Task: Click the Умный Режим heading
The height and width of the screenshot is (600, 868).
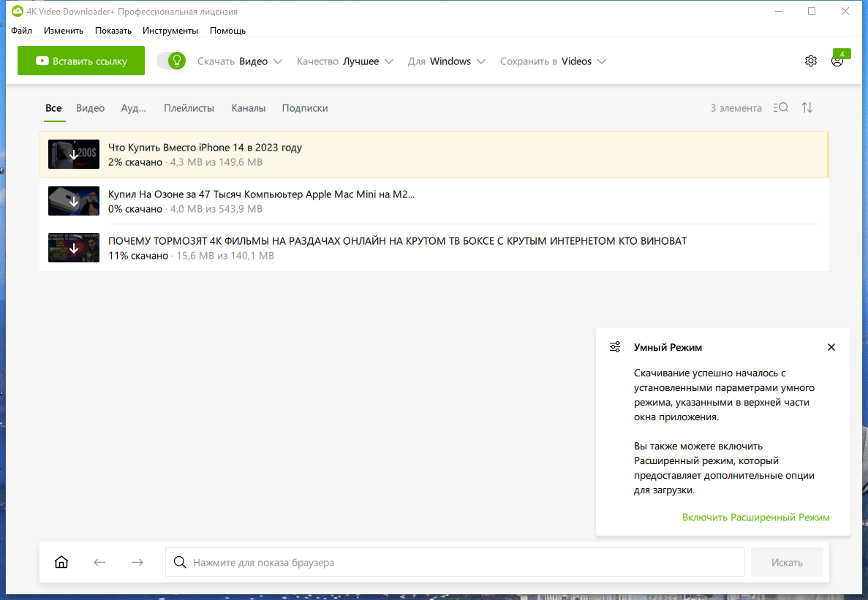Action: 668,347
